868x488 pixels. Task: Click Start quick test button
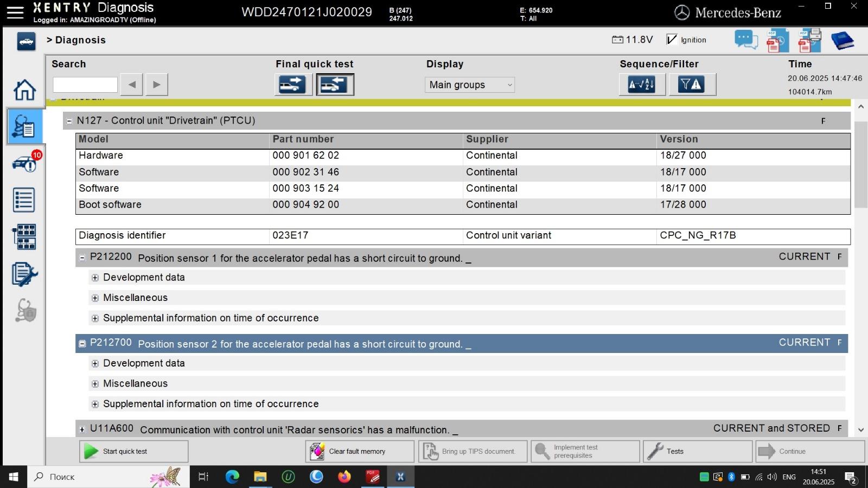point(134,451)
